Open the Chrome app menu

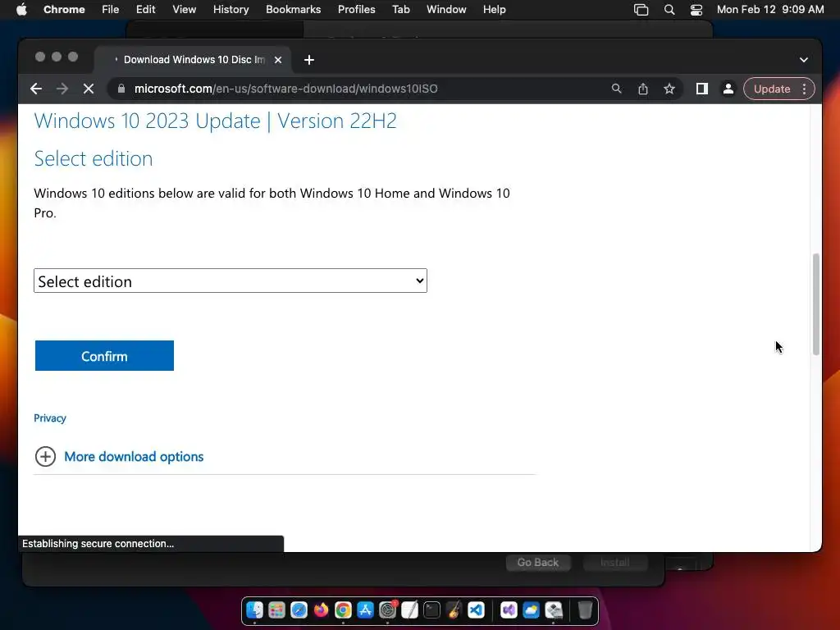64,10
